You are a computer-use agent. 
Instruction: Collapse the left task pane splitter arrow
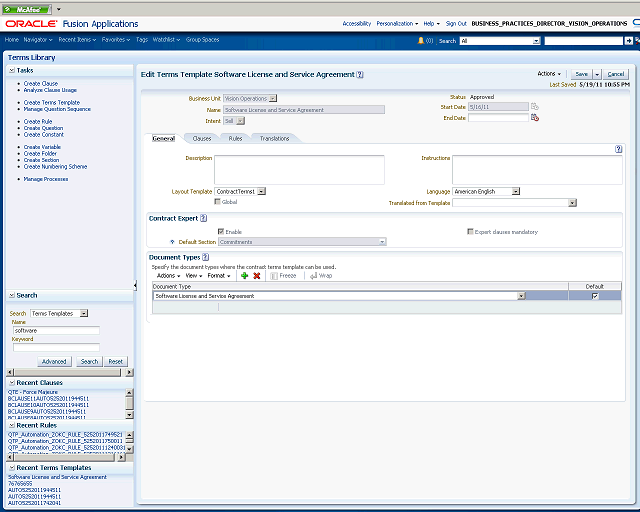pyautogui.click(x=135, y=285)
